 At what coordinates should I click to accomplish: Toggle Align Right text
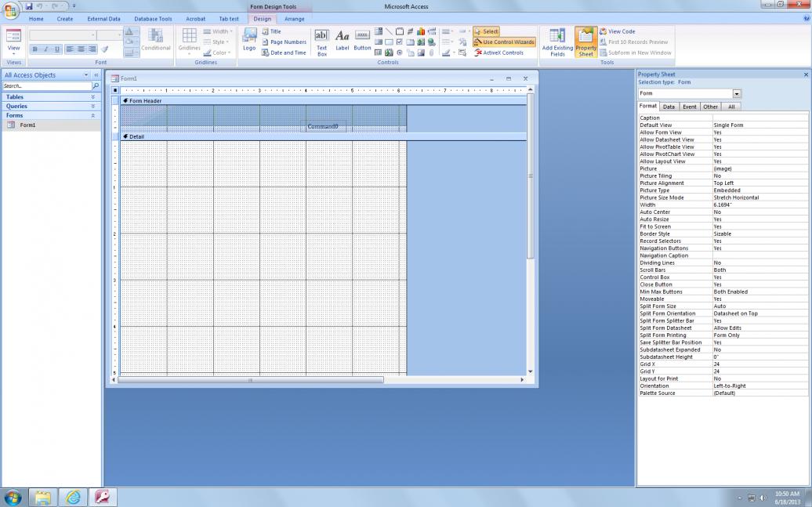tap(92, 49)
